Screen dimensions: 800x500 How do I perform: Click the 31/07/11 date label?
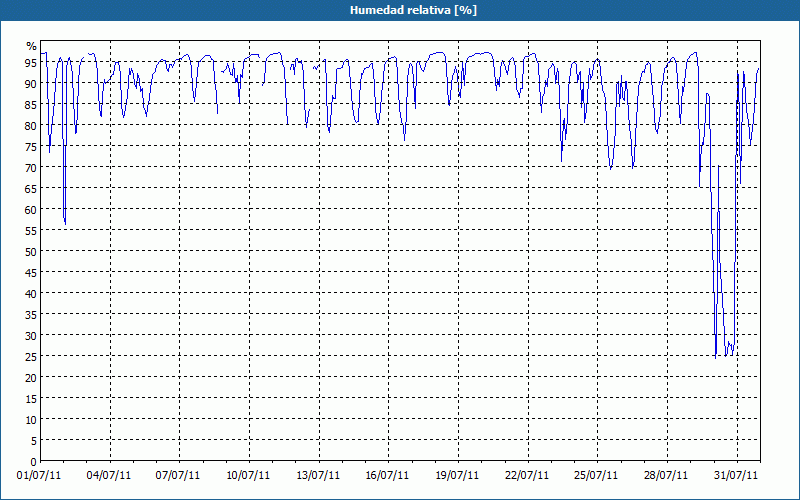pos(736,476)
